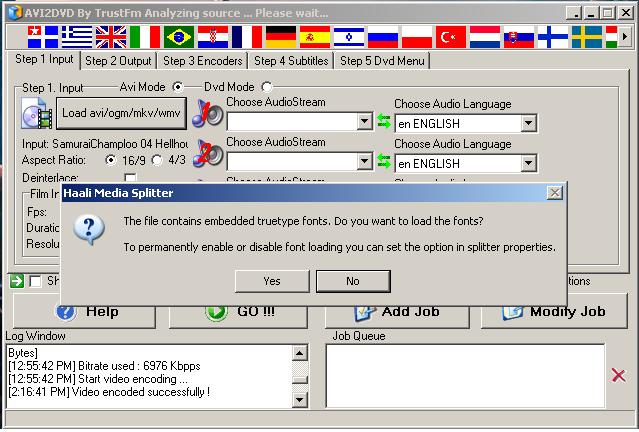Select the Israeli flag
This screenshot has height=432, width=639.
[x=349, y=37]
